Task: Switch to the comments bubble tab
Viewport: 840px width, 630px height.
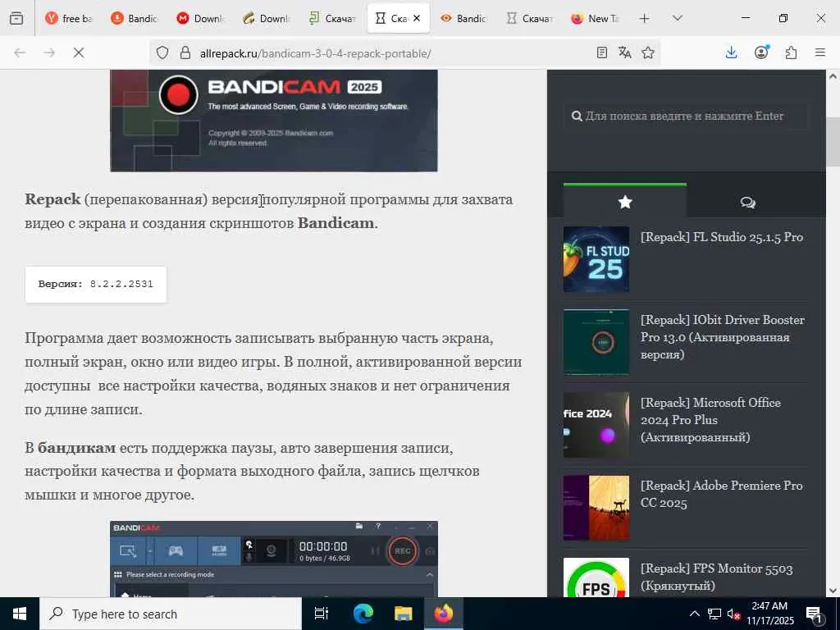Action: tap(748, 202)
